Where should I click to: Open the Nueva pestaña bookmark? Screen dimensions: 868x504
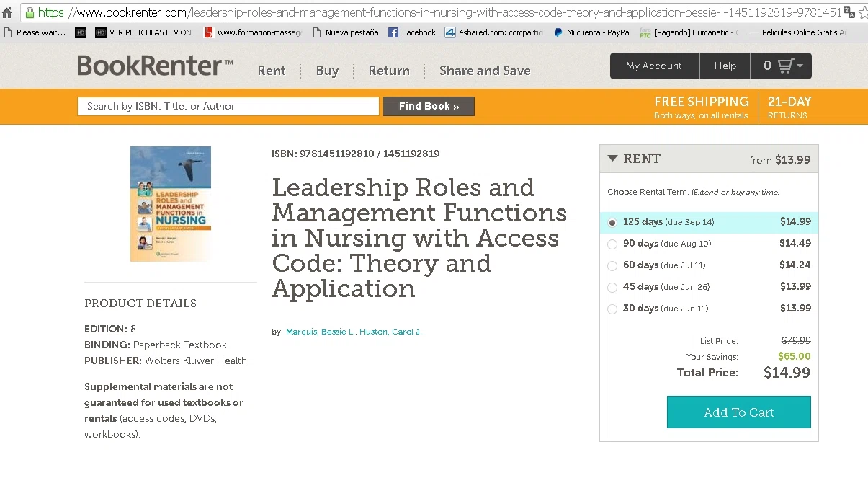(x=345, y=32)
